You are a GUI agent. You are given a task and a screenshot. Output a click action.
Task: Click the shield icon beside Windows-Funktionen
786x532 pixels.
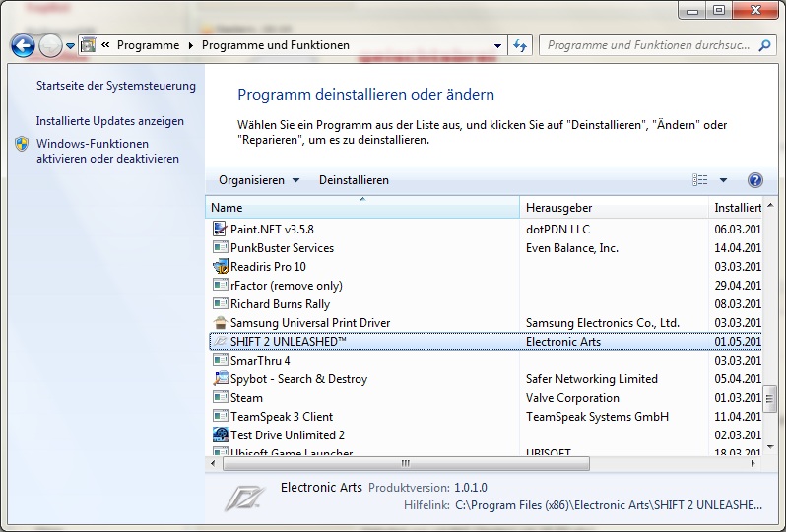[22, 144]
